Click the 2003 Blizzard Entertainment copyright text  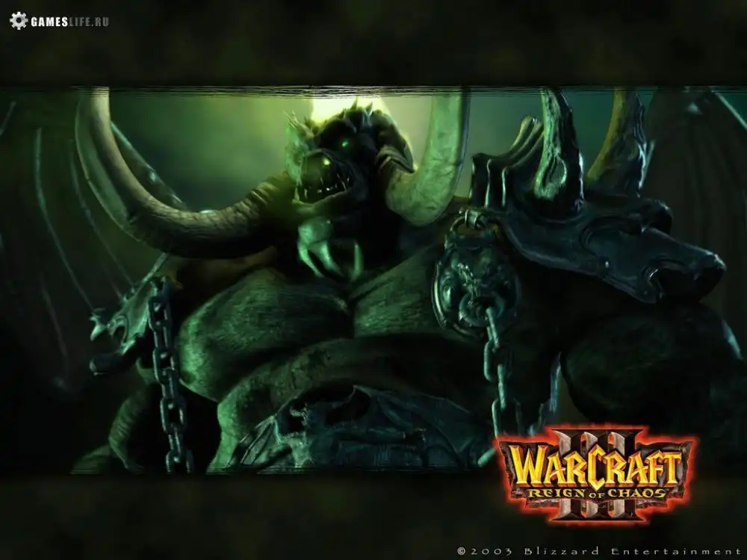tap(598, 551)
